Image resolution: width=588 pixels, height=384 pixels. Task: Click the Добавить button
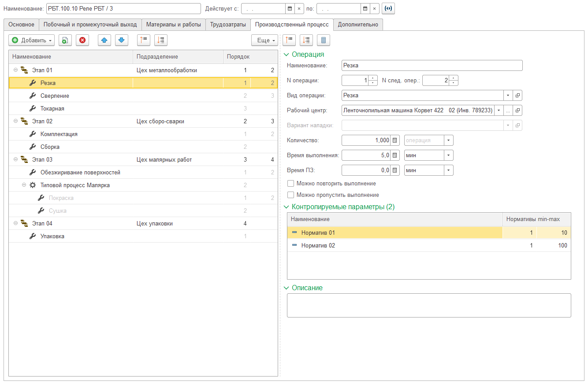coord(31,41)
